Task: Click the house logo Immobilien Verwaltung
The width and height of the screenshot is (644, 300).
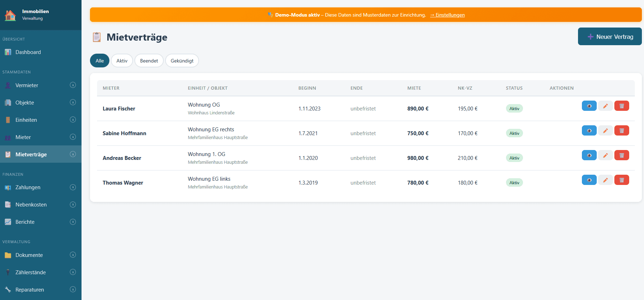Action: point(10,15)
